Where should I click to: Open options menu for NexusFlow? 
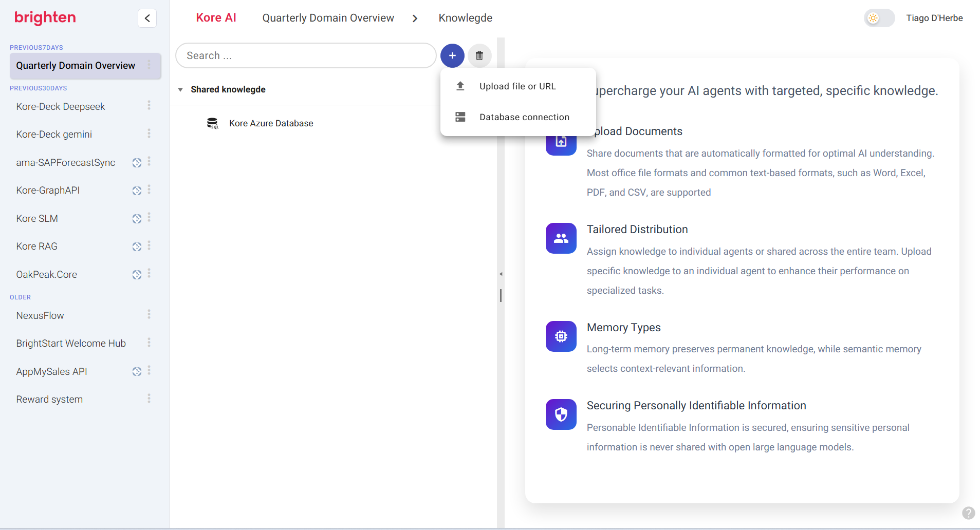[x=149, y=314]
